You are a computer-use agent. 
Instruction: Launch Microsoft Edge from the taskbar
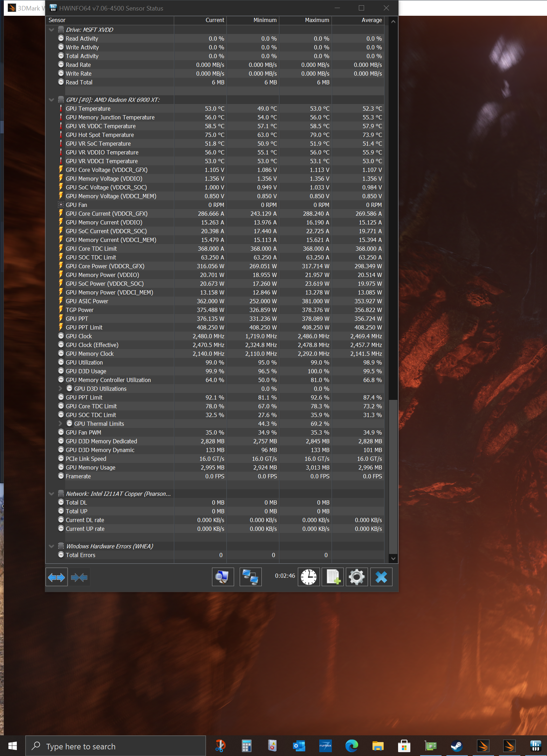[352, 746]
